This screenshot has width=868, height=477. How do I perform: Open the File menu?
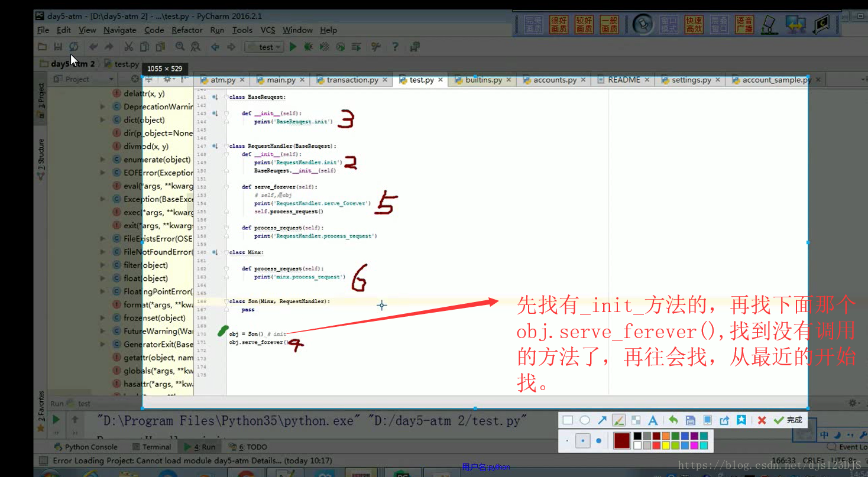43,30
